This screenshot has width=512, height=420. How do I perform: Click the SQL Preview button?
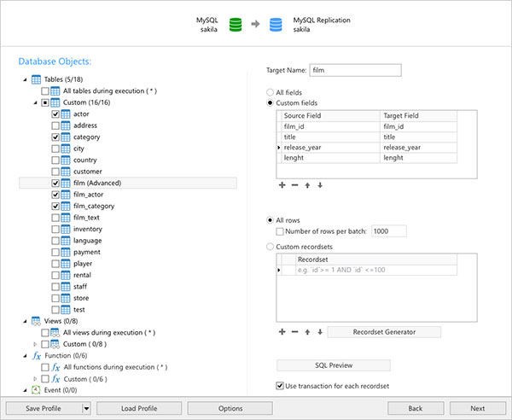(334, 365)
